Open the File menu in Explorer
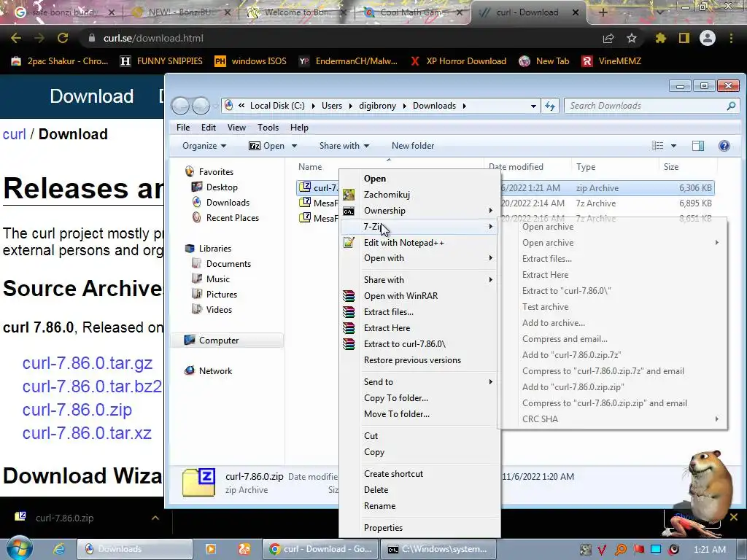The width and height of the screenshot is (747, 560). point(183,128)
